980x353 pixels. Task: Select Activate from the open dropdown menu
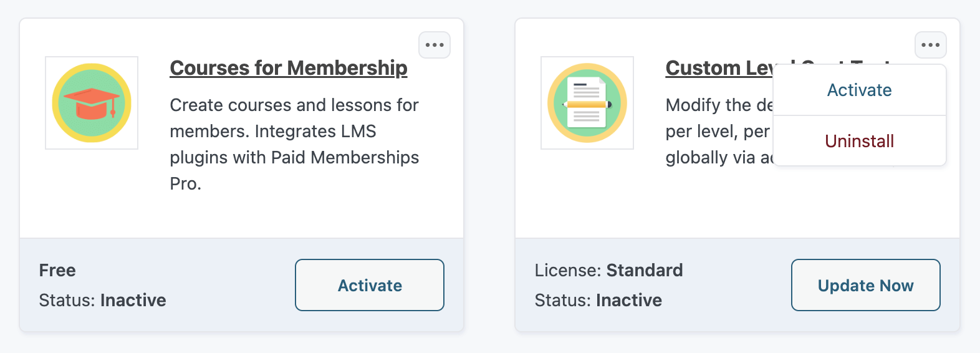point(859,90)
